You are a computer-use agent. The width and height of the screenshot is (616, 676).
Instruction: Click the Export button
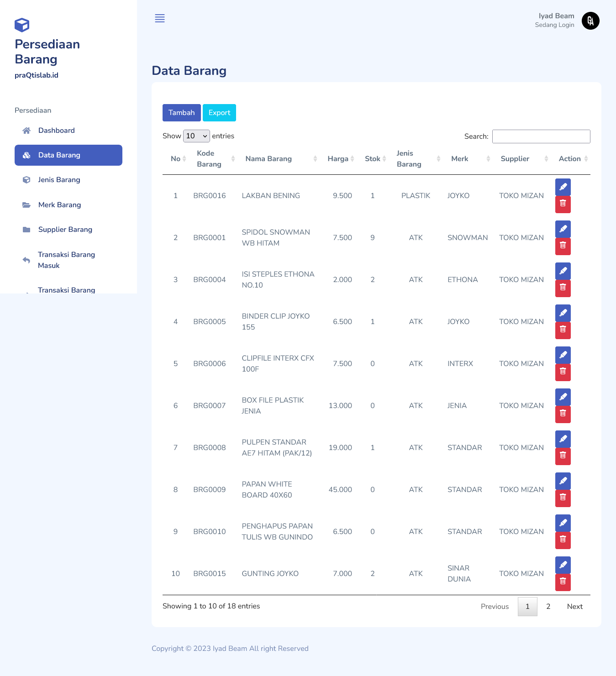[x=219, y=113]
